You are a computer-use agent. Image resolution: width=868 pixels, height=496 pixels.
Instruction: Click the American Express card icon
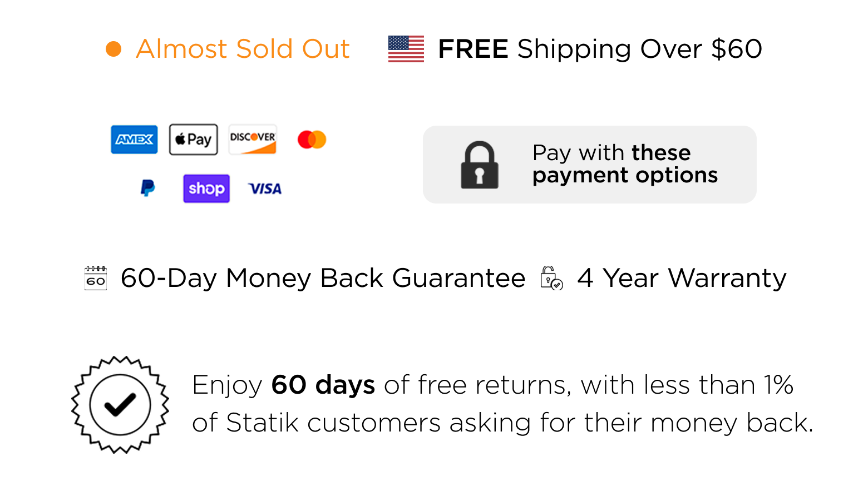point(134,140)
